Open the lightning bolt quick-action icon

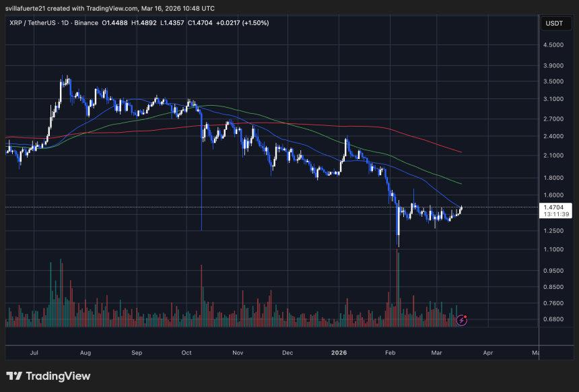(x=461, y=320)
